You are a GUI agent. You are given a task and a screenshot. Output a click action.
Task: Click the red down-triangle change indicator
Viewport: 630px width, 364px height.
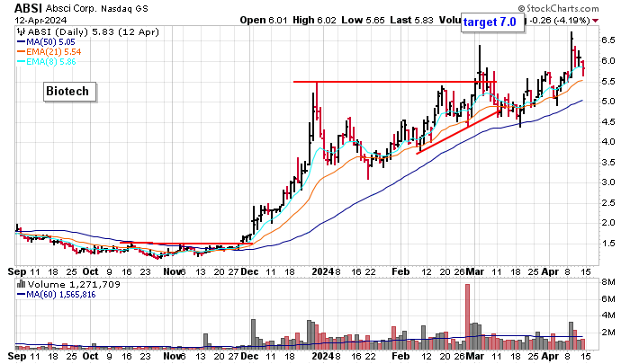click(596, 21)
